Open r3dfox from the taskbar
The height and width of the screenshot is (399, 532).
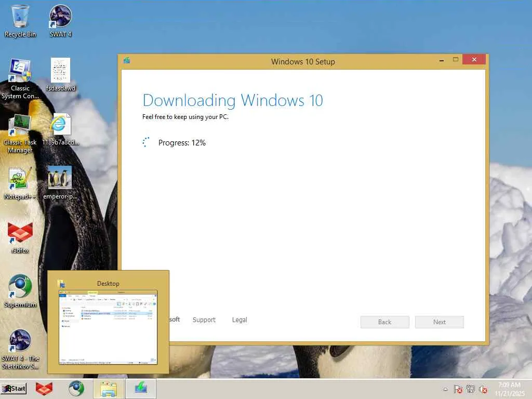[45, 389]
